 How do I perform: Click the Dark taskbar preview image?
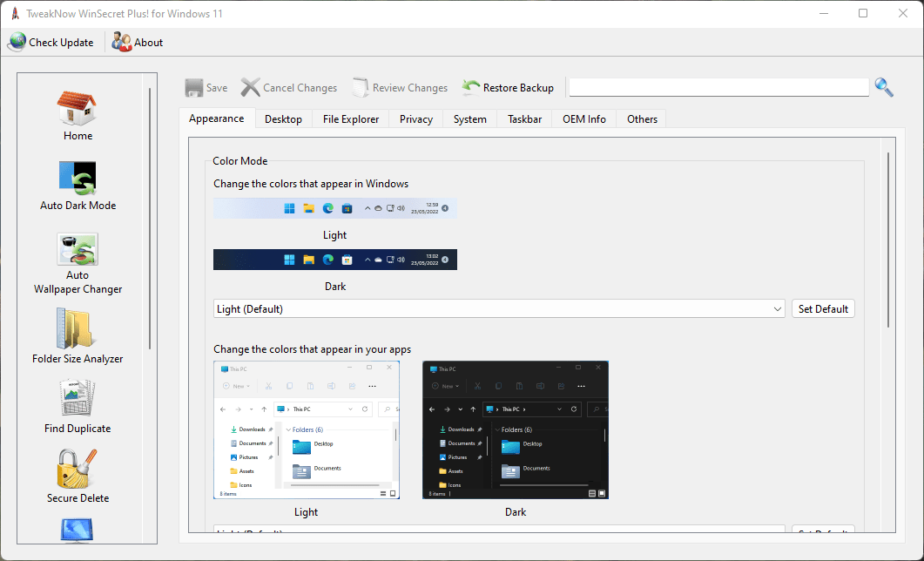coord(334,260)
